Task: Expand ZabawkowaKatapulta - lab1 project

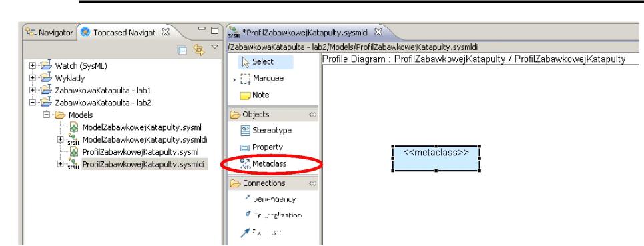Action: coord(33,90)
